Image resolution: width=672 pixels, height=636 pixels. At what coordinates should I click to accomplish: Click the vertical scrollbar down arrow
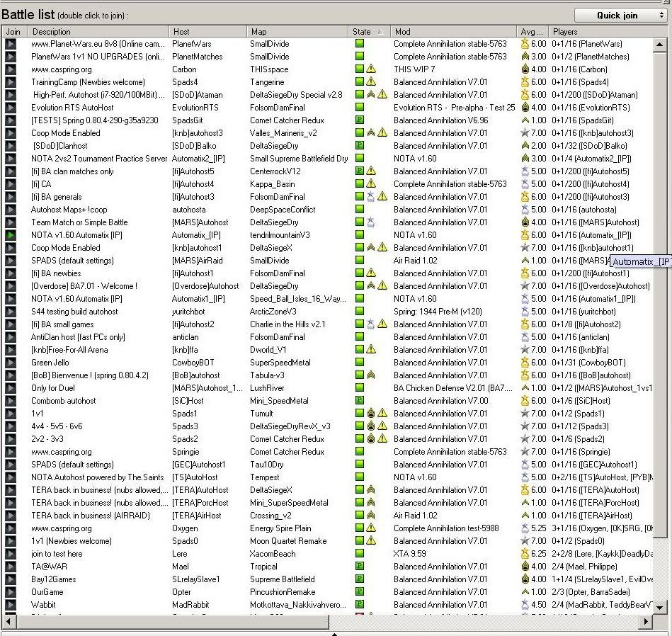pyautogui.click(x=659, y=607)
